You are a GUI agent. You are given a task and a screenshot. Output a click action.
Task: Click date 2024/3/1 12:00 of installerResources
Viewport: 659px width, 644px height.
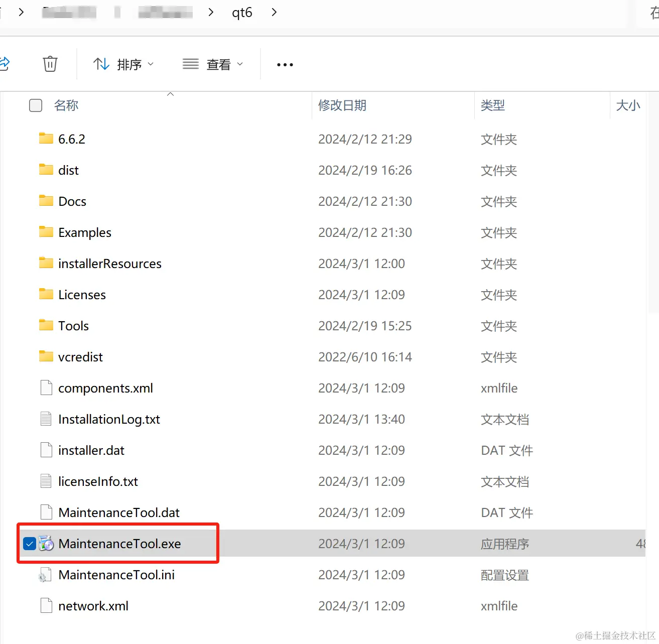tap(361, 264)
